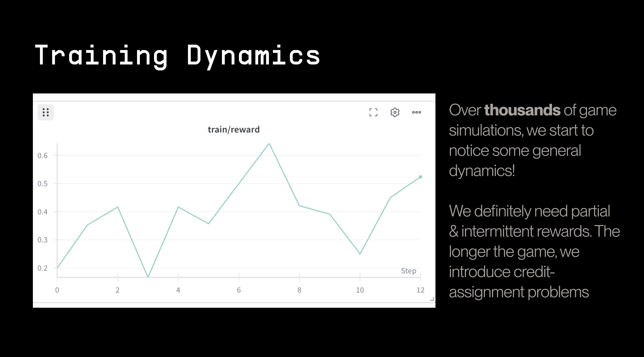The height and width of the screenshot is (357, 644).
Task: Click the train/reward chart title
Action: [x=234, y=130]
